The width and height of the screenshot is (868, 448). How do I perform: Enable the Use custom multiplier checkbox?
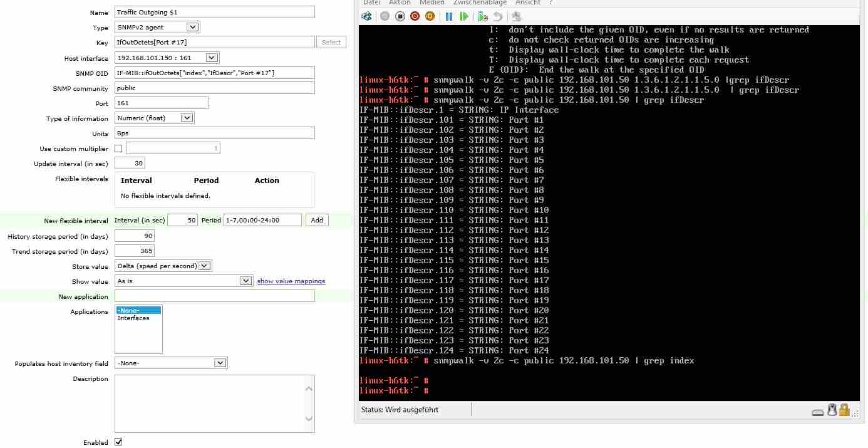118,148
